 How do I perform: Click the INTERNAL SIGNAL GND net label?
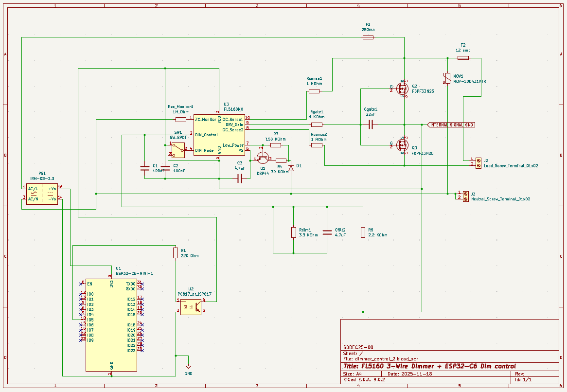coord(451,125)
